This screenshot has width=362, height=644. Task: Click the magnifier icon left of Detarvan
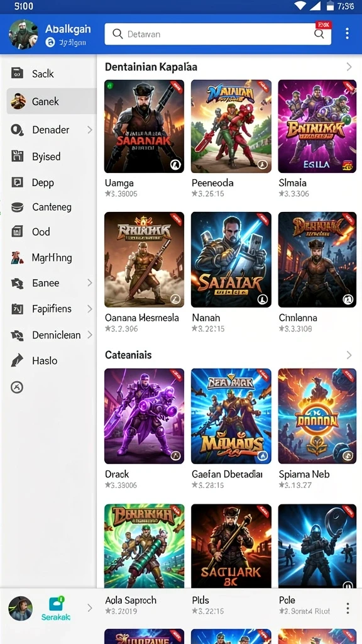(118, 34)
